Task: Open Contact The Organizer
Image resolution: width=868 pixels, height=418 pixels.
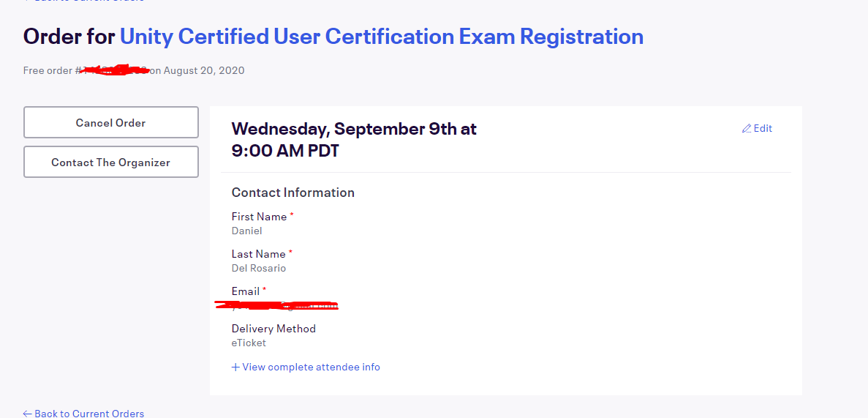Action: [x=110, y=162]
